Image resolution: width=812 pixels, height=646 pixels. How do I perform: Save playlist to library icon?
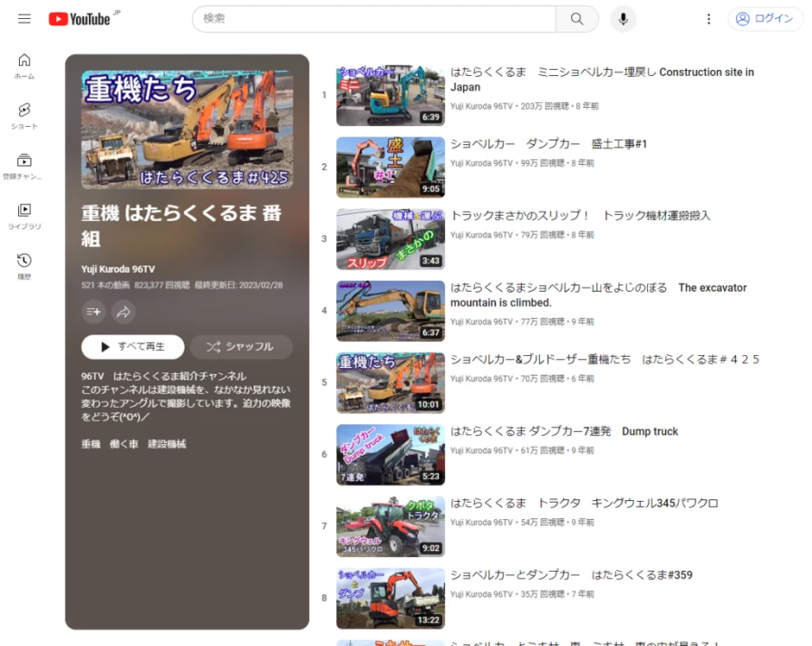point(93,312)
